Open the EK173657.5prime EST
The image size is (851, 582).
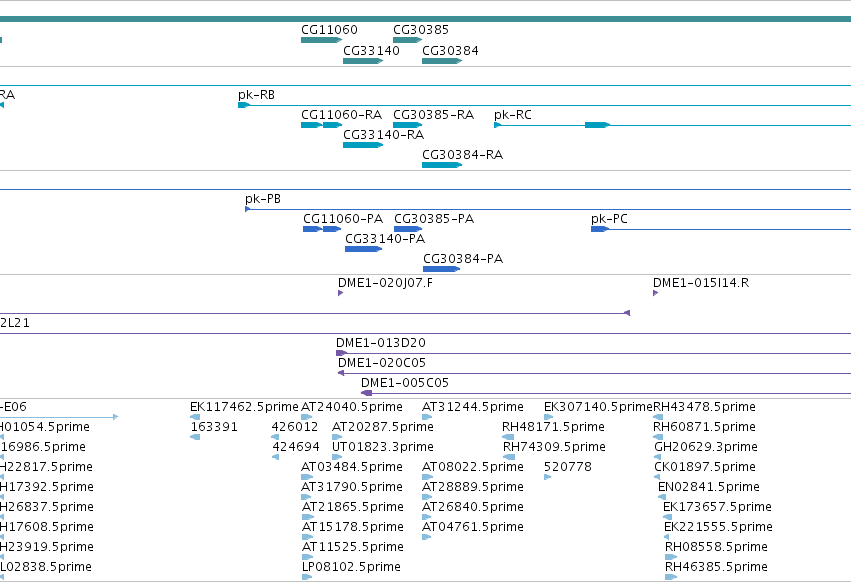[x=668, y=517]
